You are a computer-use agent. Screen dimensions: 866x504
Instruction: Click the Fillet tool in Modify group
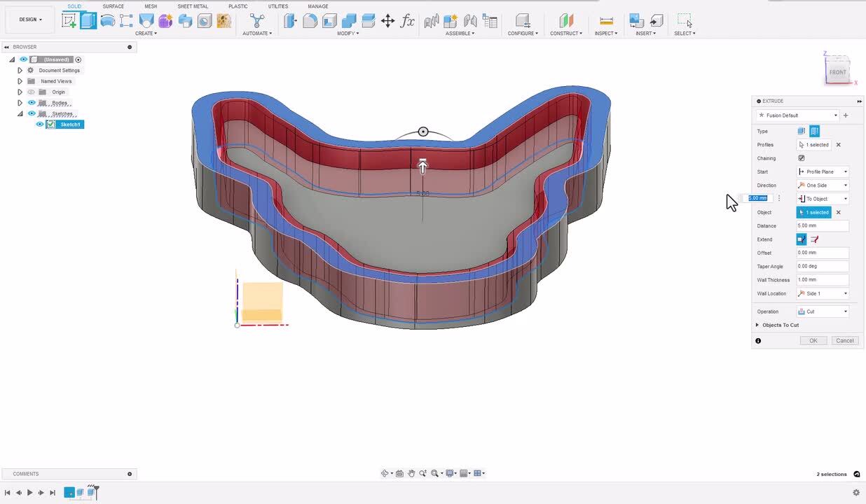pyautogui.click(x=310, y=21)
